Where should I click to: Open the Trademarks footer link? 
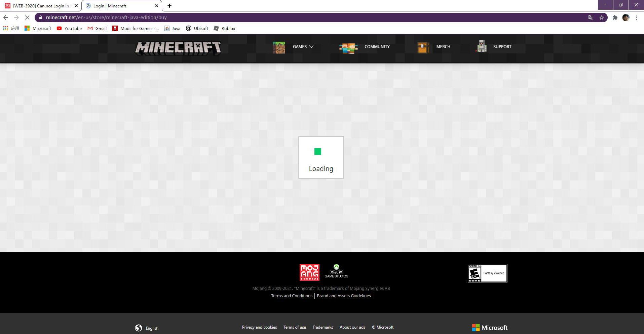323,327
